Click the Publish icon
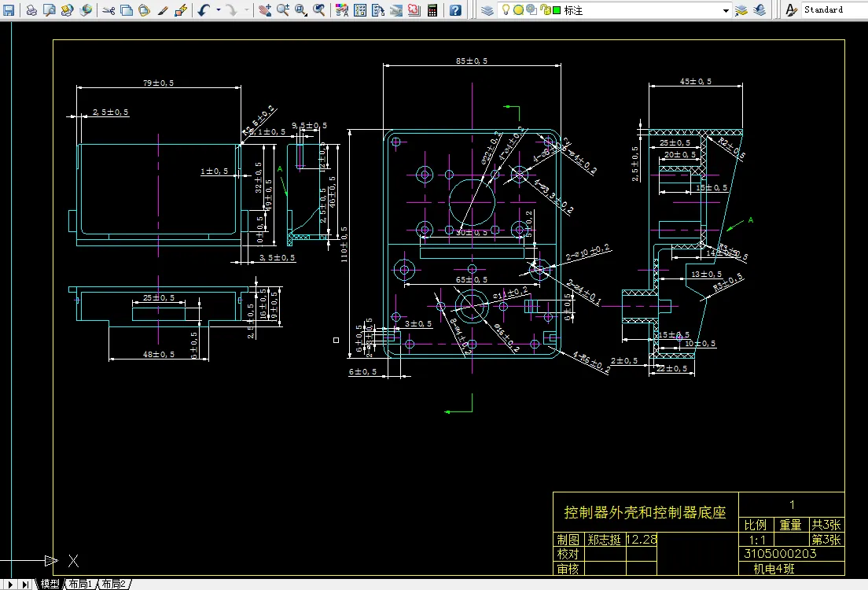Viewport: 868px width, 590px height. [x=67, y=10]
